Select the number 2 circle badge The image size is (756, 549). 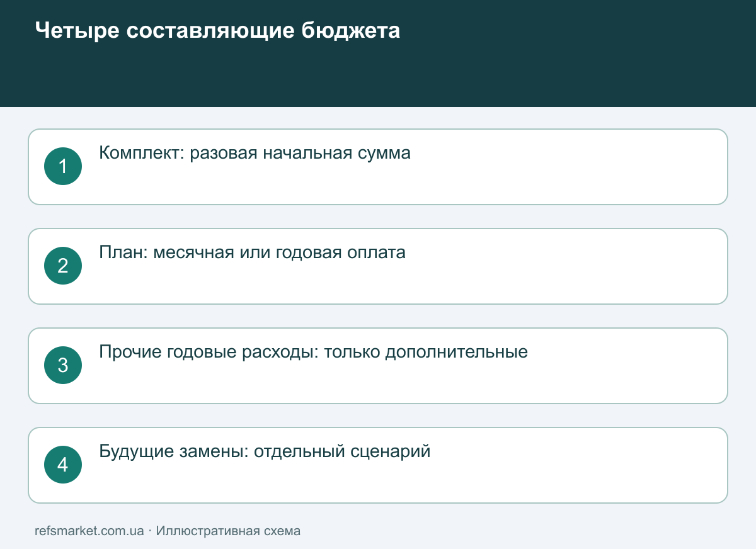[x=63, y=266]
